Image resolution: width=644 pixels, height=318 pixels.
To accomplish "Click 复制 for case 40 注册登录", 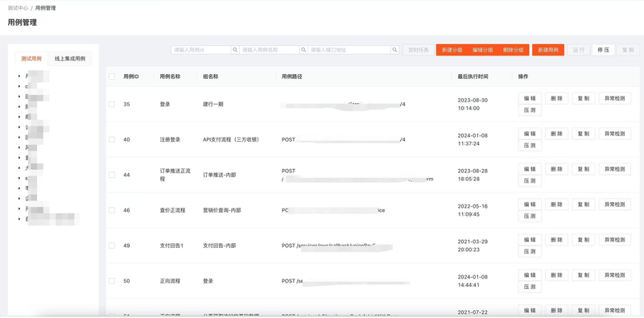I will pyautogui.click(x=583, y=134).
